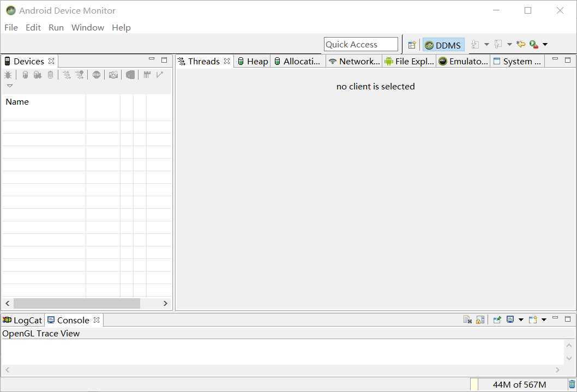577x392 pixels.
Task: Maximize the Threads panel area
Action: (568, 60)
